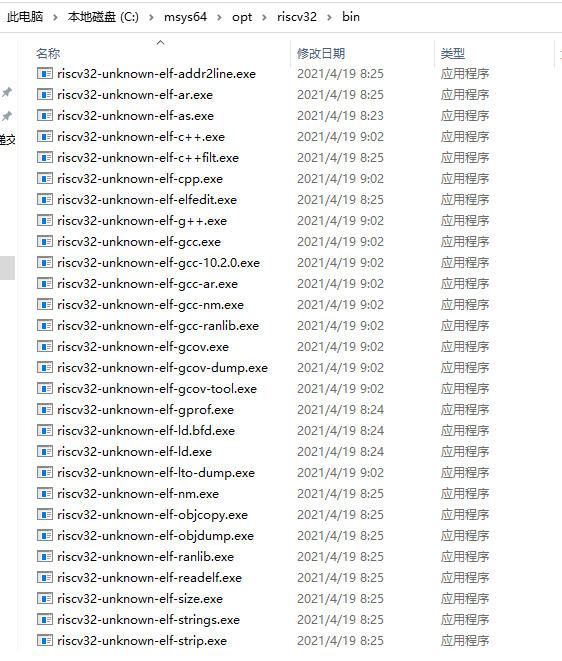
Task: Click the readelf.exe file icon
Action: 45,578
